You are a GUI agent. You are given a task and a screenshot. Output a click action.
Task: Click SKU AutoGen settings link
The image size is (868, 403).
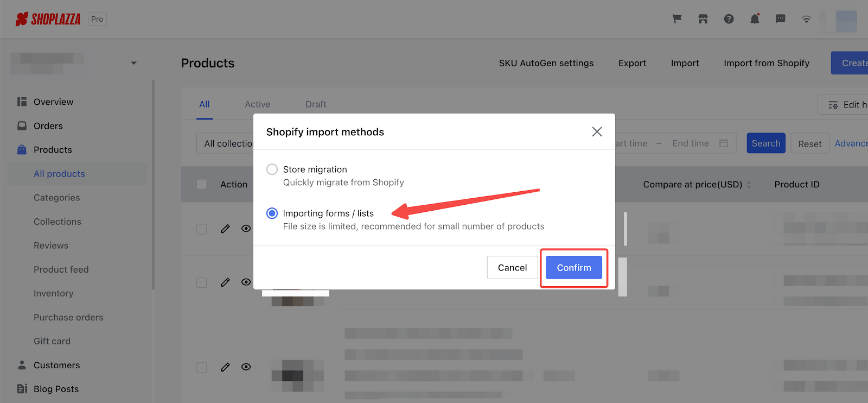pos(546,63)
